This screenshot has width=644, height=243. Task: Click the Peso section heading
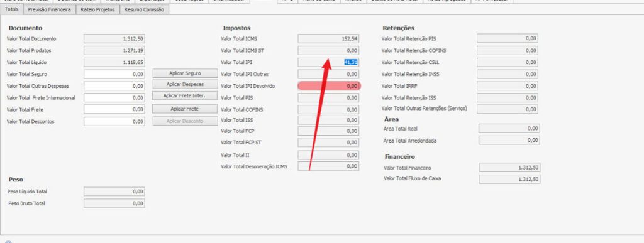pos(16,180)
